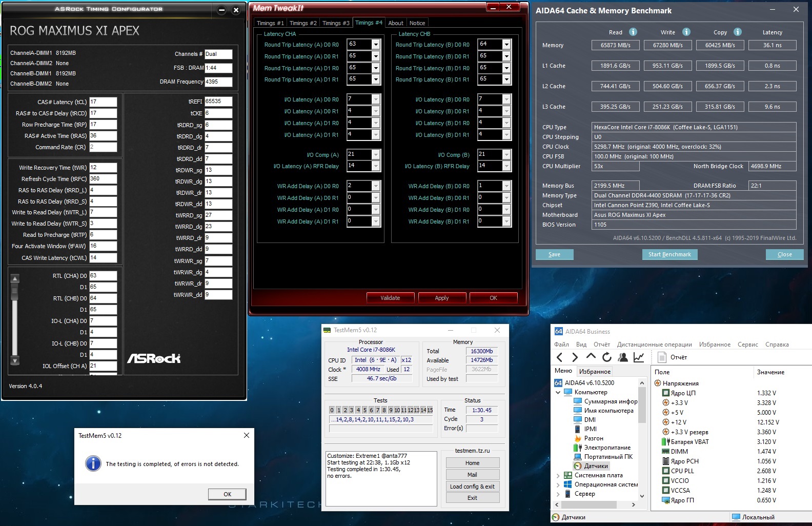Collapse the Компьютер tree node
The width and height of the screenshot is (812, 526).
558,392
